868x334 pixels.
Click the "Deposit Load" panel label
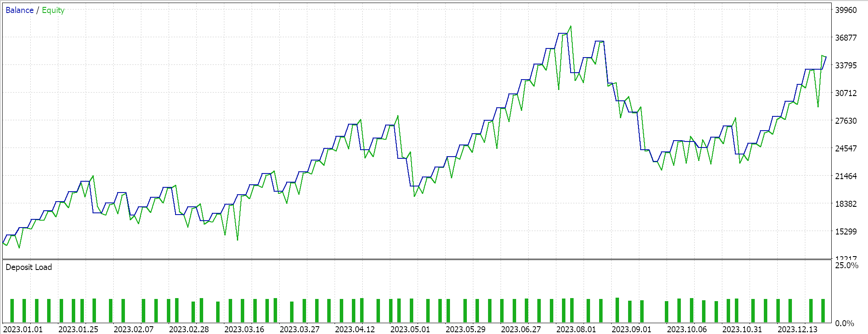(x=29, y=267)
